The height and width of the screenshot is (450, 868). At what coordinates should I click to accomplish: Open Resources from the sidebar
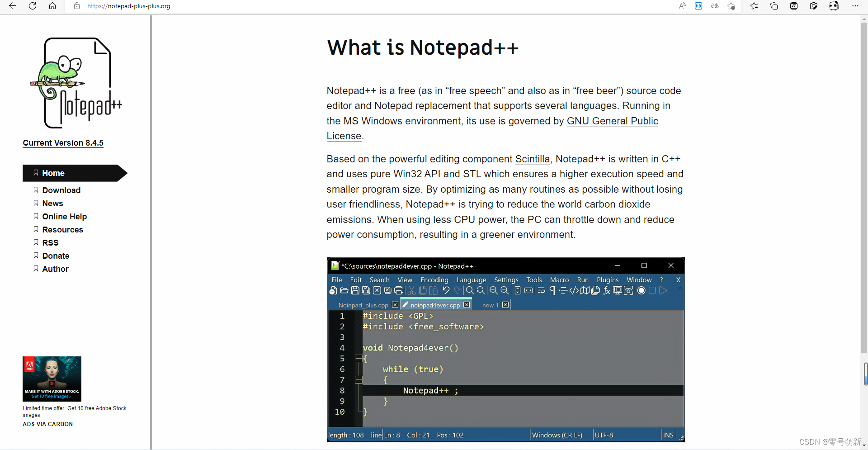pos(62,230)
